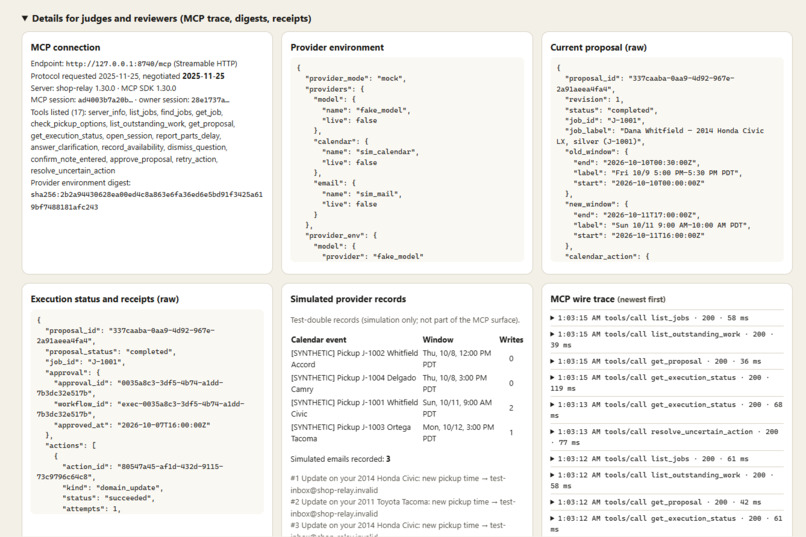This screenshot has width=806, height=537.
Task: Expand the 1:03:15 list_jobs 58 ms trace entry
Action: tap(666, 318)
